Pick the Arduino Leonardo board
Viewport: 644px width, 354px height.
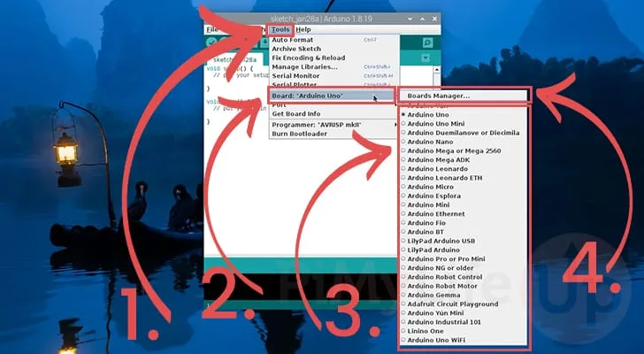(464, 169)
